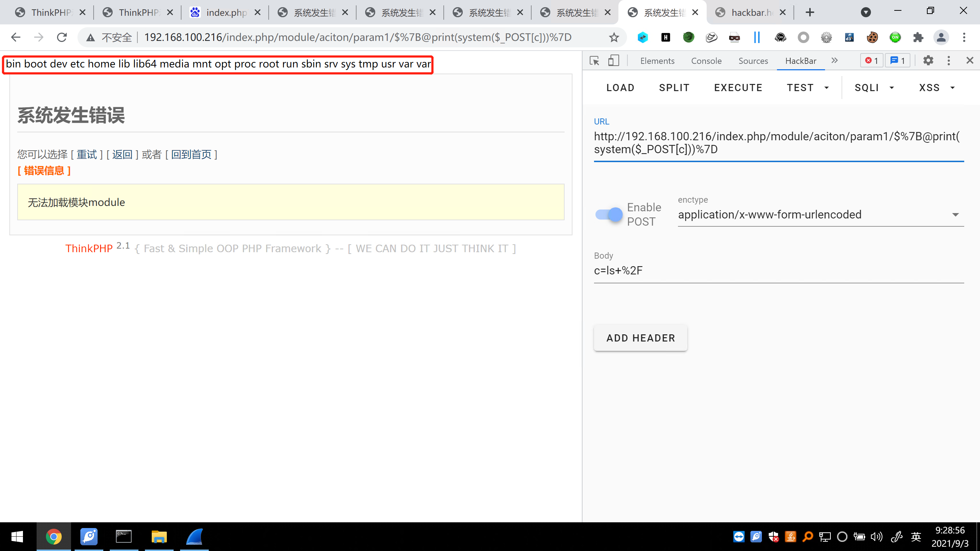The height and width of the screenshot is (551, 980).
Task: Click the 重试 retry link
Action: (87, 155)
